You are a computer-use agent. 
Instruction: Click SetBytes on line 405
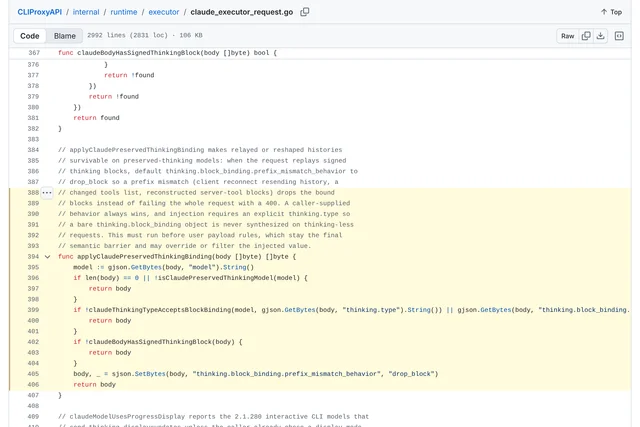(150, 374)
